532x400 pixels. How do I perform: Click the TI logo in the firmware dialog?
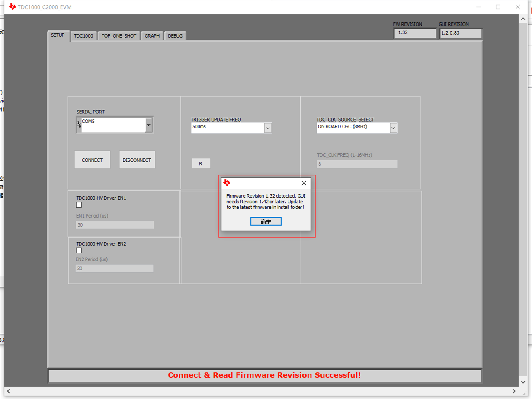click(x=227, y=183)
